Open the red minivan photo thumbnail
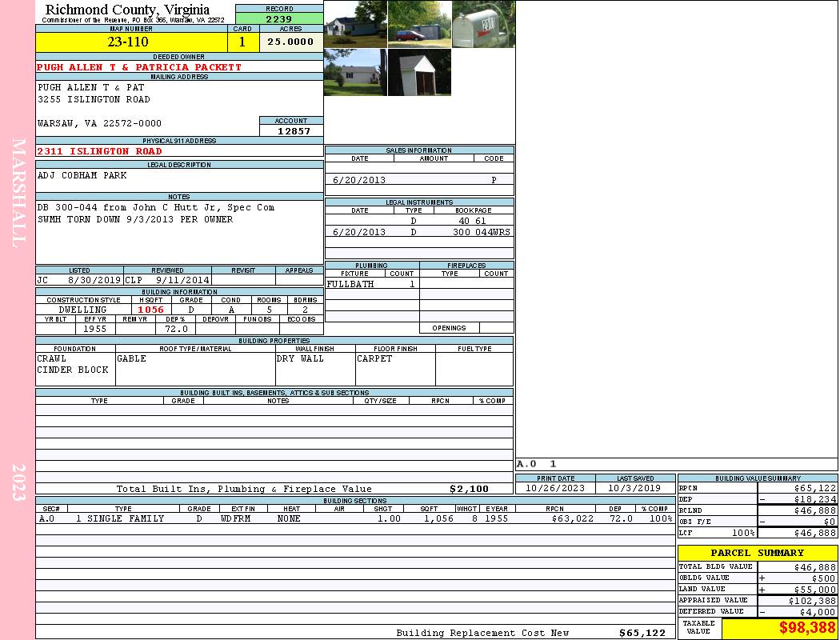This screenshot has width=840, height=640. (419, 25)
